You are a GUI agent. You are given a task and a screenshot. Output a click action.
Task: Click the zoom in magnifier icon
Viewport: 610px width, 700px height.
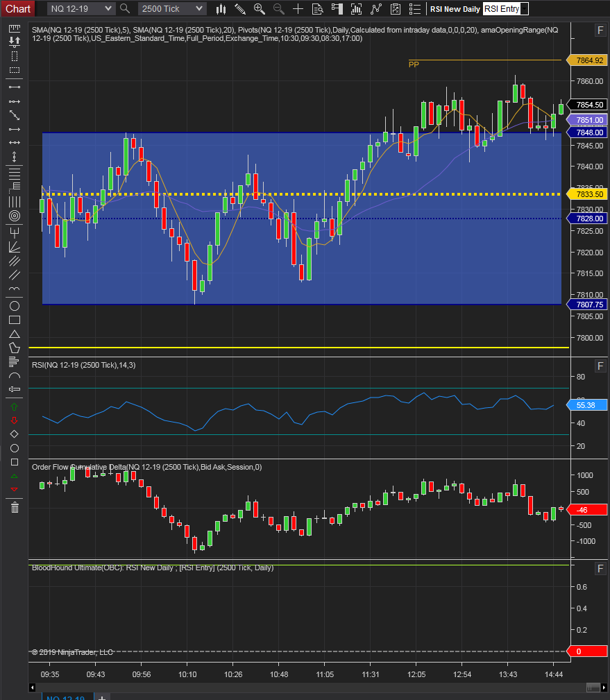click(259, 9)
